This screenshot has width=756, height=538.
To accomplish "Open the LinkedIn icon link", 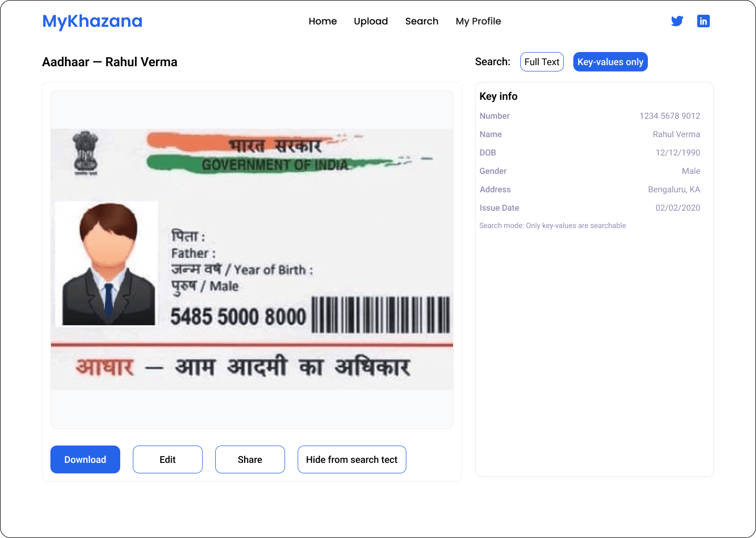I will tap(703, 21).
